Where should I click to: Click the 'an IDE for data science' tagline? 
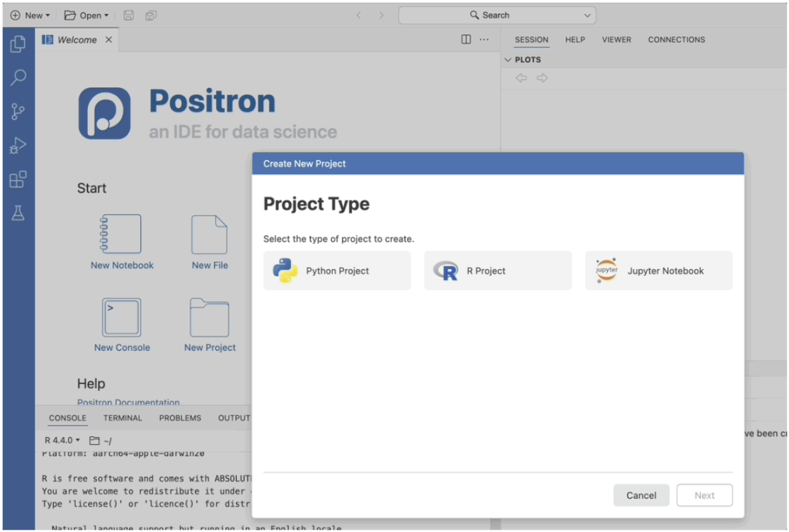click(243, 132)
